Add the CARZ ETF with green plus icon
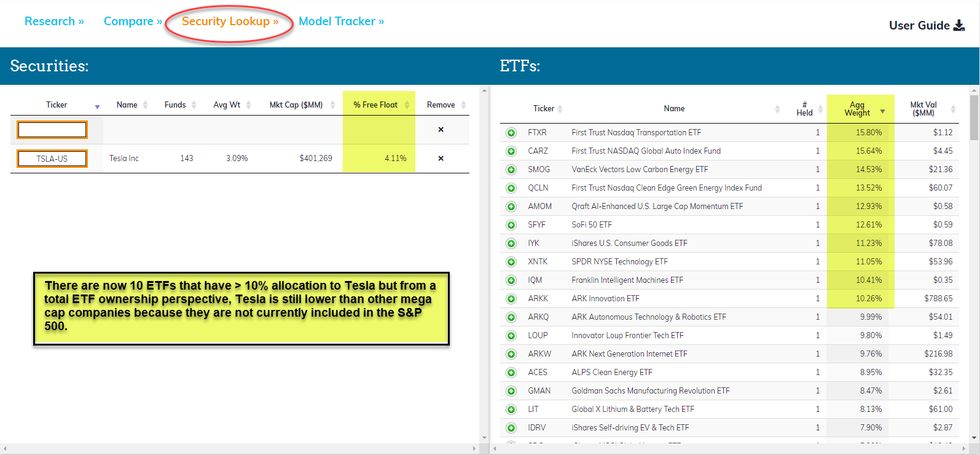980x455 pixels. 511,151
